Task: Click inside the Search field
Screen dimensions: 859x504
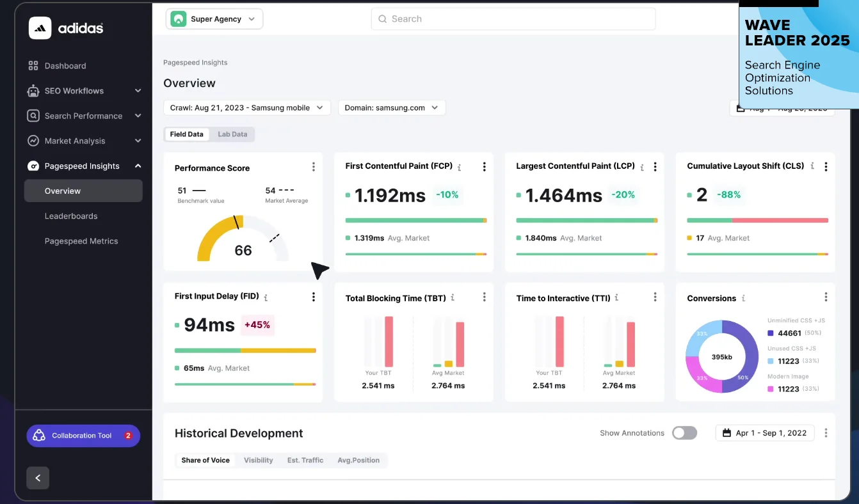Action: (x=513, y=19)
